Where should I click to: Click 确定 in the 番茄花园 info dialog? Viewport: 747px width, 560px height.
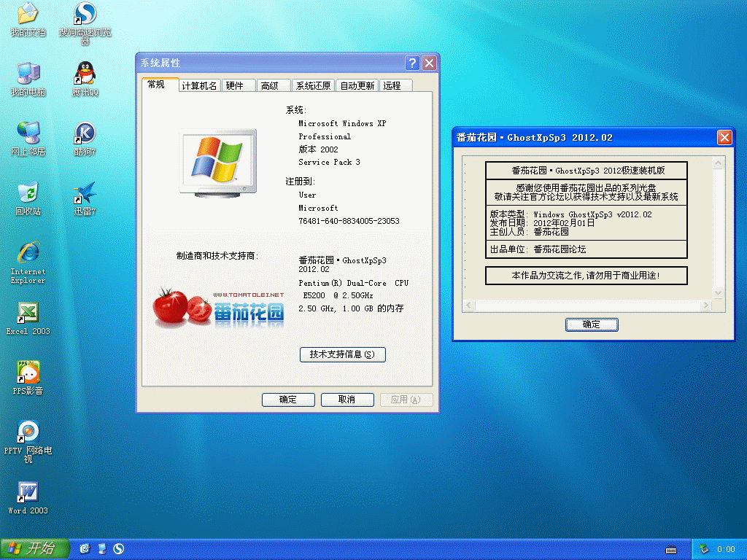(592, 324)
